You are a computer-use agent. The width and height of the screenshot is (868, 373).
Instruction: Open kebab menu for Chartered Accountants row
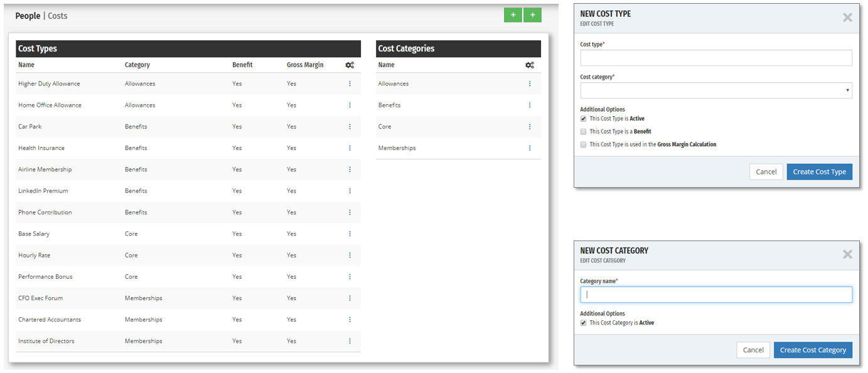tap(350, 320)
